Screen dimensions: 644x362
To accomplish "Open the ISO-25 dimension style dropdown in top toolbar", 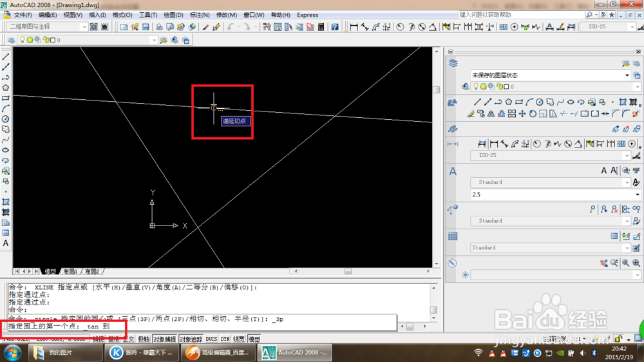I will point(632,26).
